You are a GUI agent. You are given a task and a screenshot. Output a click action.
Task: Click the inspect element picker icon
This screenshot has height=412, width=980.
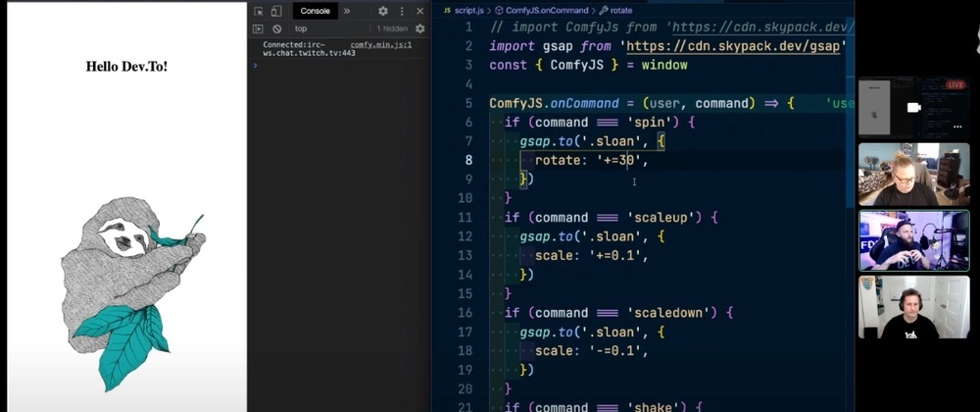coord(259,11)
